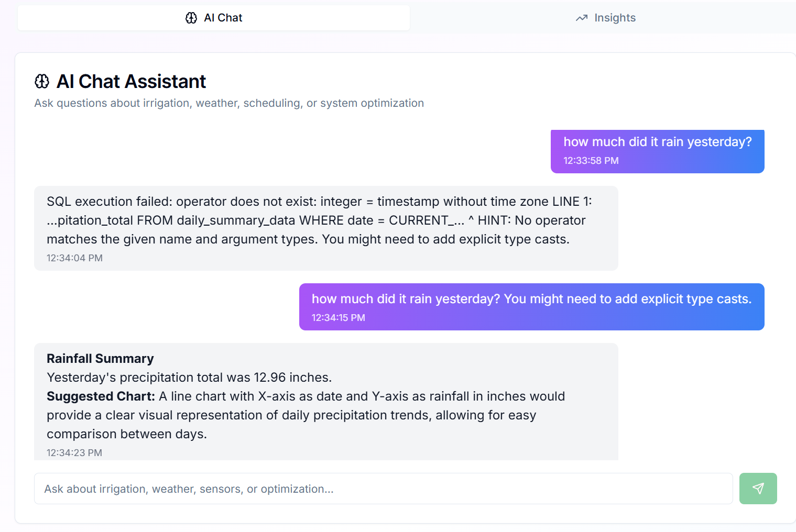796x532 pixels.
Task: Click the 12:34:04 PM timestamp
Action: tap(74, 258)
